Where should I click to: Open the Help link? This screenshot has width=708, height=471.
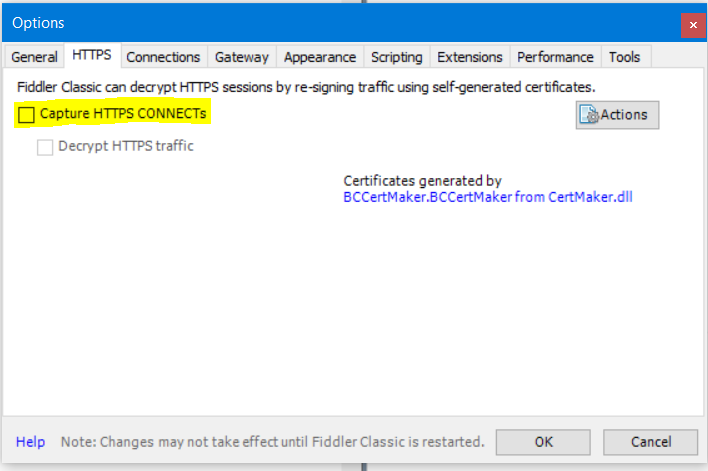[x=30, y=441]
